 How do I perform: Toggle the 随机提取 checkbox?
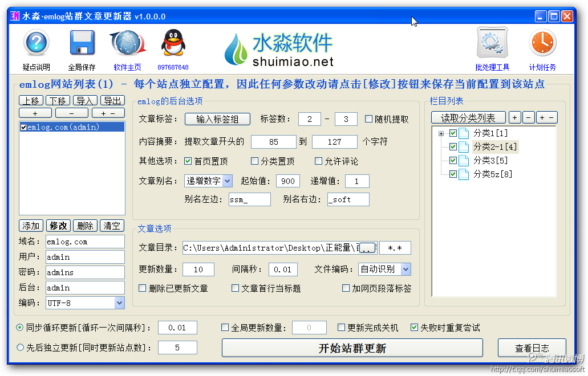368,119
